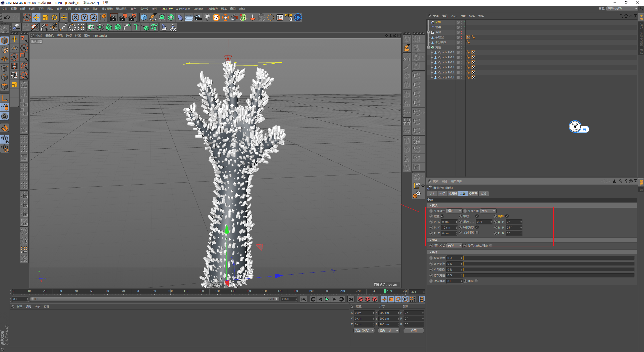Click the 应用 apply button
The height and width of the screenshot is (352, 644).
414,330
